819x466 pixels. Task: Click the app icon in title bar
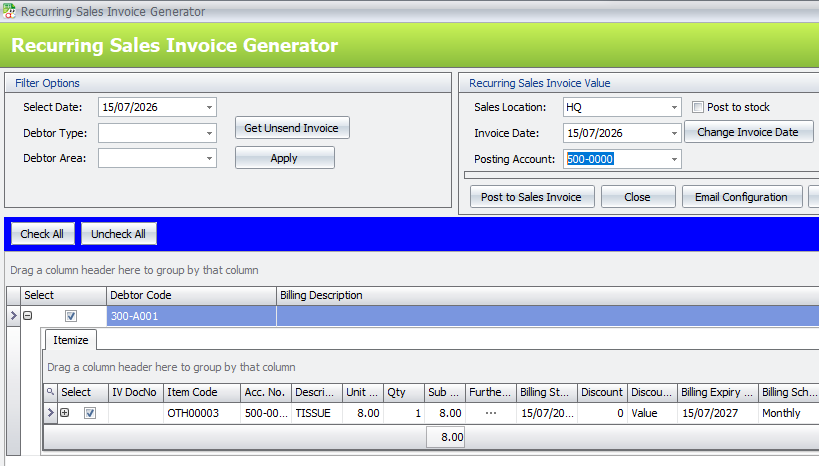coord(9,10)
